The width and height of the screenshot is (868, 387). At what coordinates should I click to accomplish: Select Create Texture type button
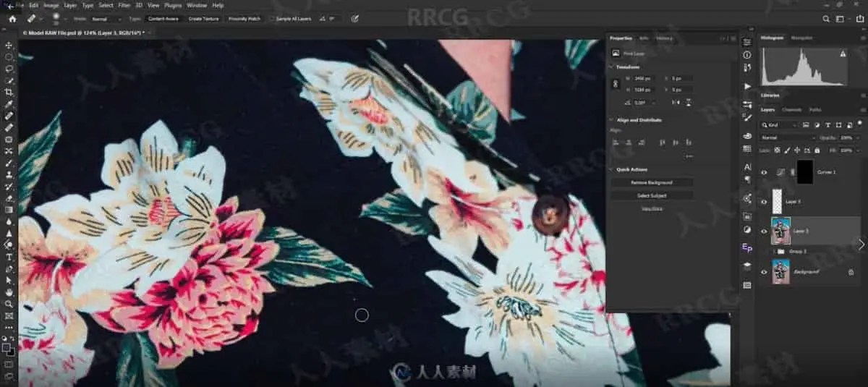(x=205, y=18)
